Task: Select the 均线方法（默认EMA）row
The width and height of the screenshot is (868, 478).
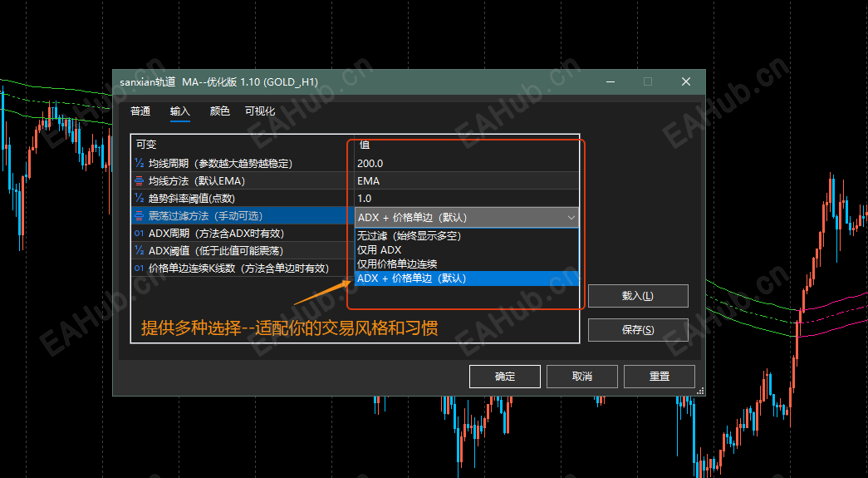Action: (x=243, y=181)
